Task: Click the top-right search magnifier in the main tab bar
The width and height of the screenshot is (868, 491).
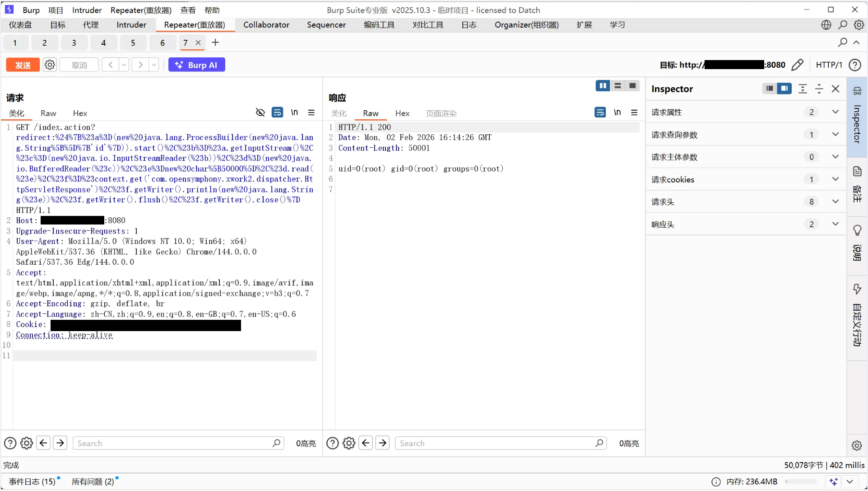Action: click(843, 25)
